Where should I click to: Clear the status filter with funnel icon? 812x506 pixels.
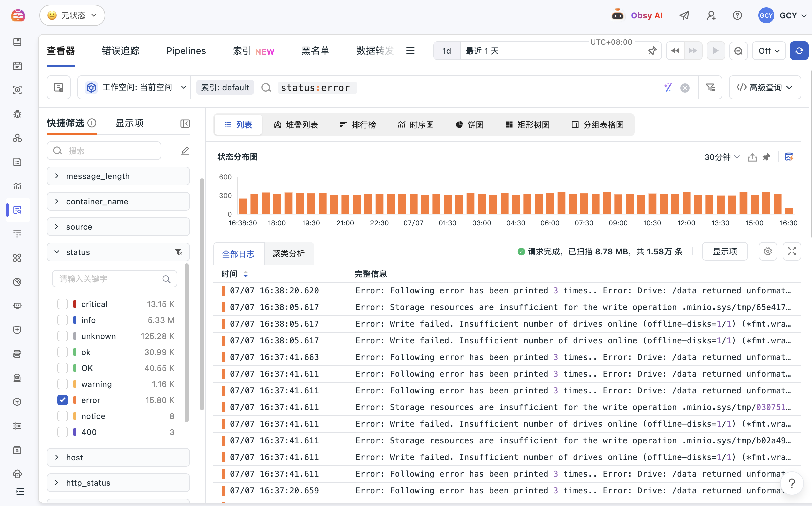178,252
